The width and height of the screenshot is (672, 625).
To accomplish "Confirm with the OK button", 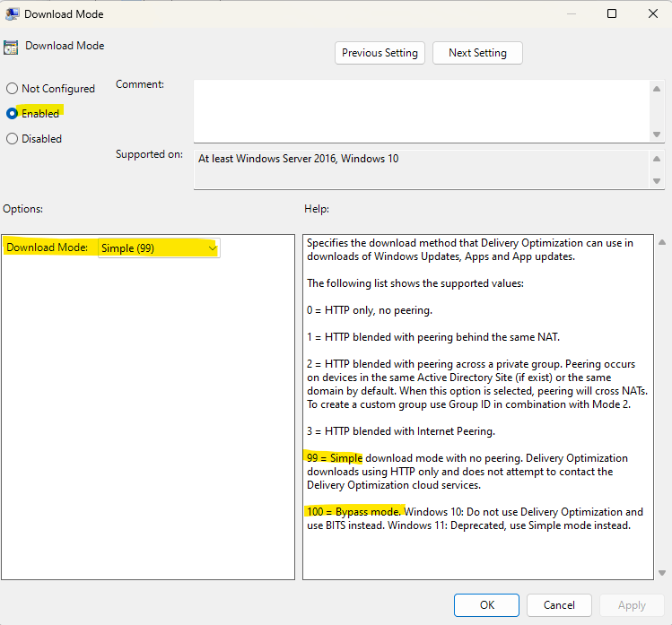I will point(486,605).
